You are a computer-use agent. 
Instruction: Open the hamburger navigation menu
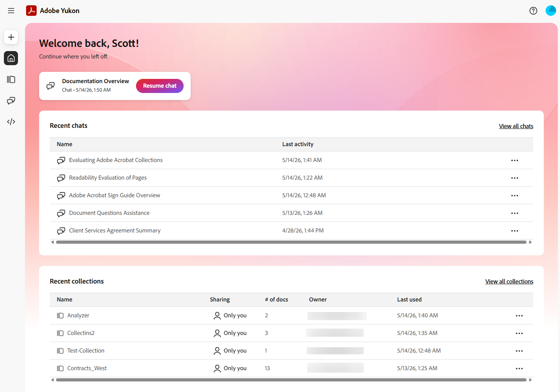pyautogui.click(x=11, y=11)
